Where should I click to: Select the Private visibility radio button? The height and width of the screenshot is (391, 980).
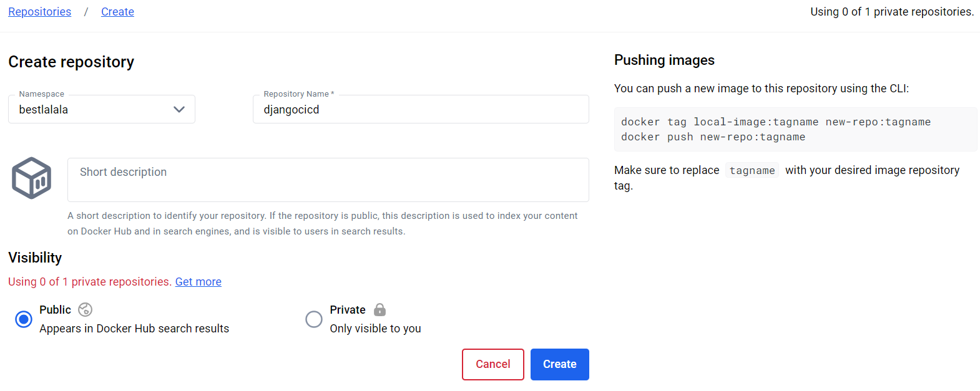314,319
